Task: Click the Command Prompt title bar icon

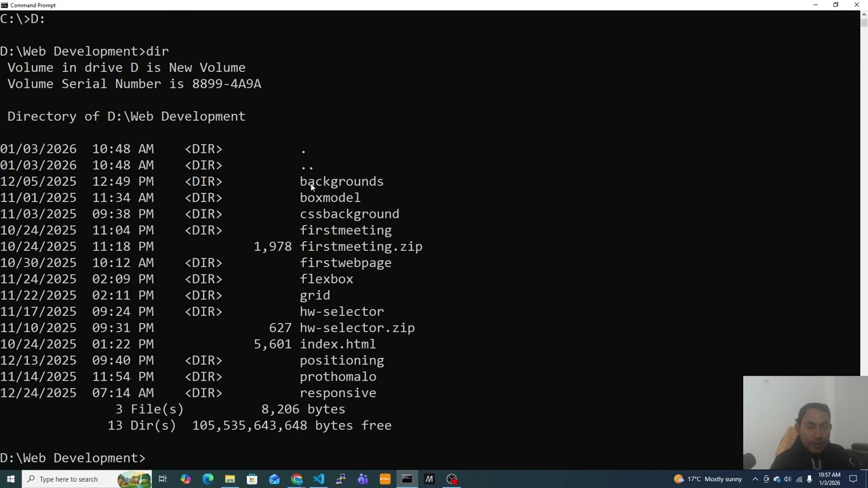Action: pyautogui.click(x=5, y=5)
